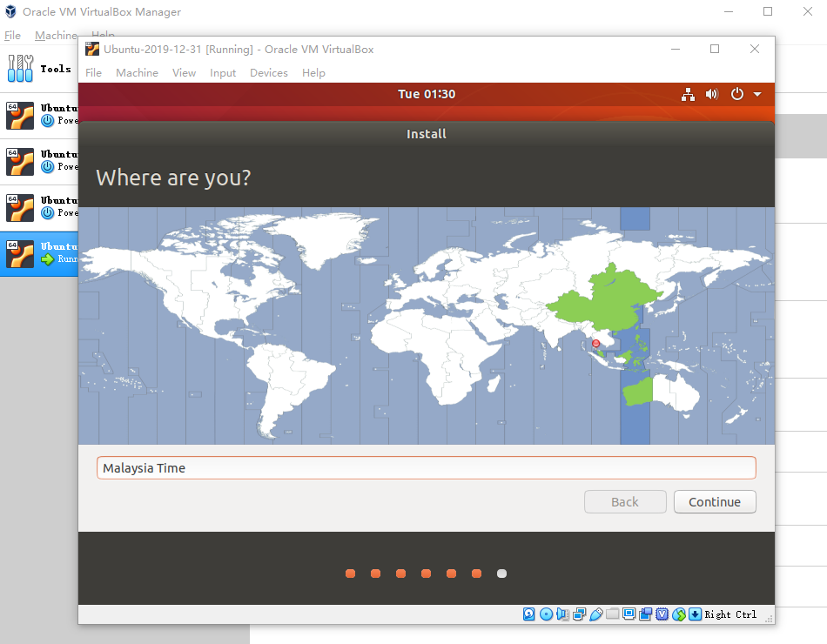Maximize the VirtualBox Manager window
Viewport: 827px width, 644px height.
click(768, 11)
